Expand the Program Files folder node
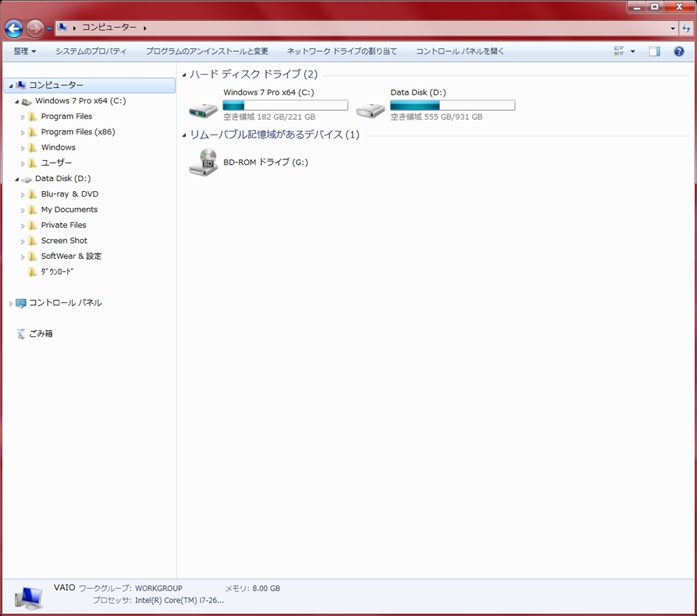 pos(22,117)
